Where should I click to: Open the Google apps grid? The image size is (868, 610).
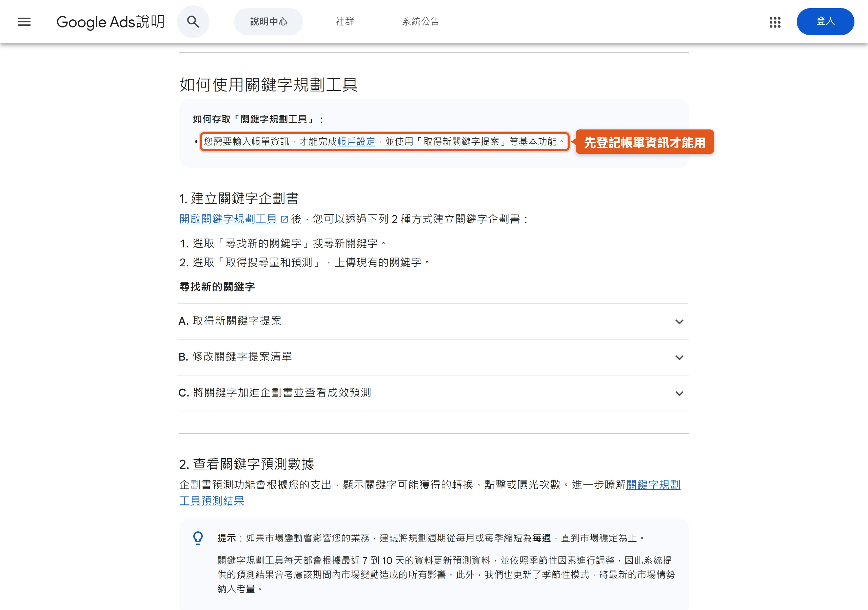775,22
